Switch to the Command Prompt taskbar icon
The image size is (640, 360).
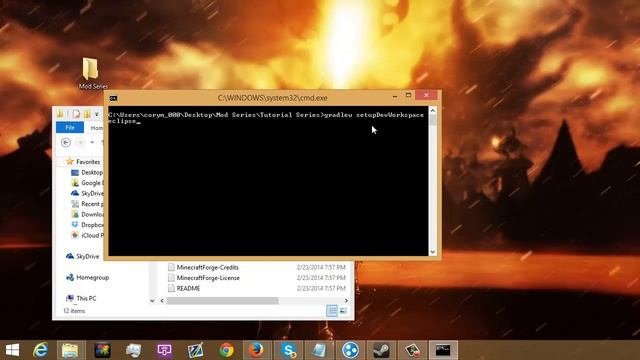pos(443,350)
